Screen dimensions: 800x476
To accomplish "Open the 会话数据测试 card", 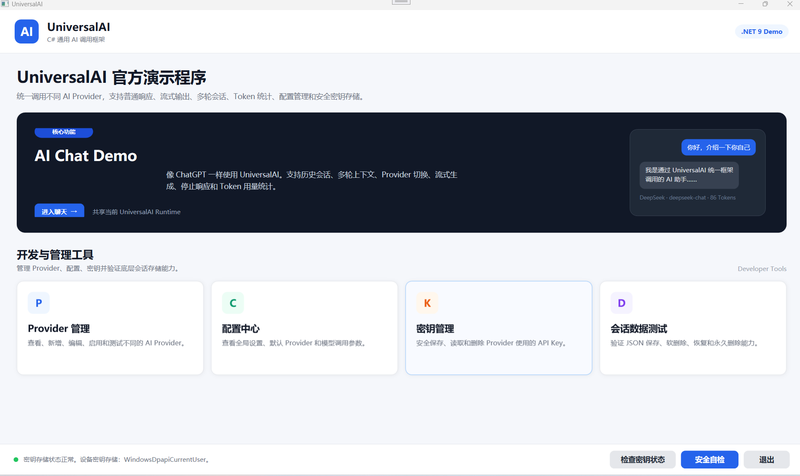I will [693, 328].
